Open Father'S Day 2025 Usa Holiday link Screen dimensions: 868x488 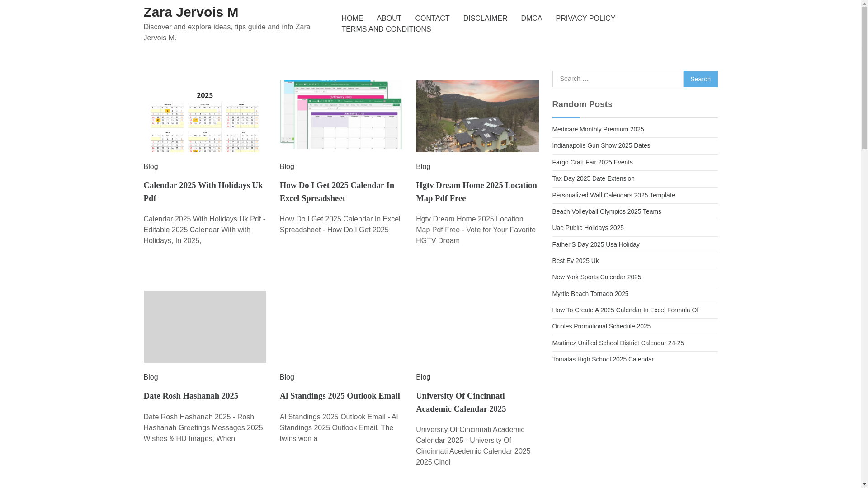pos(596,244)
